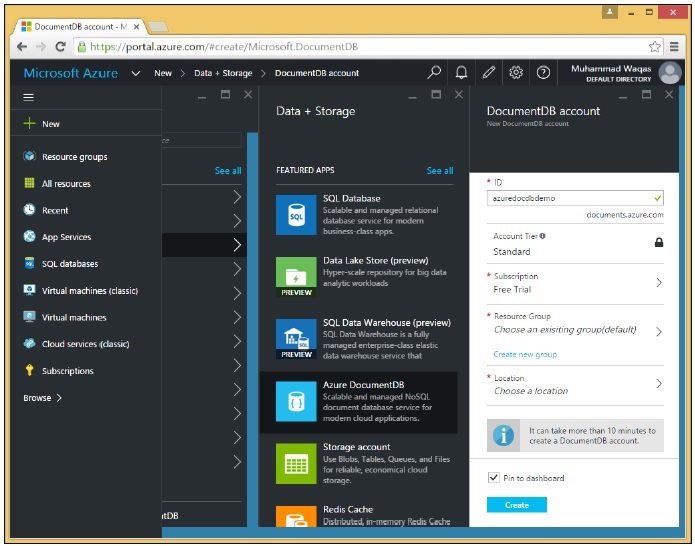The width and height of the screenshot is (695, 546).
Task: Select DocumentDB account breadcrumb item
Action: coord(316,73)
